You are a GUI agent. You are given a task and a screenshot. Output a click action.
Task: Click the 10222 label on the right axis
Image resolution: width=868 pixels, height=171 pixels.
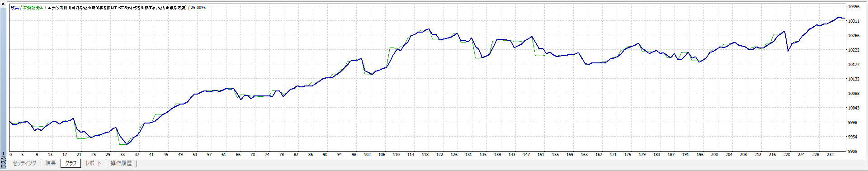(854, 50)
